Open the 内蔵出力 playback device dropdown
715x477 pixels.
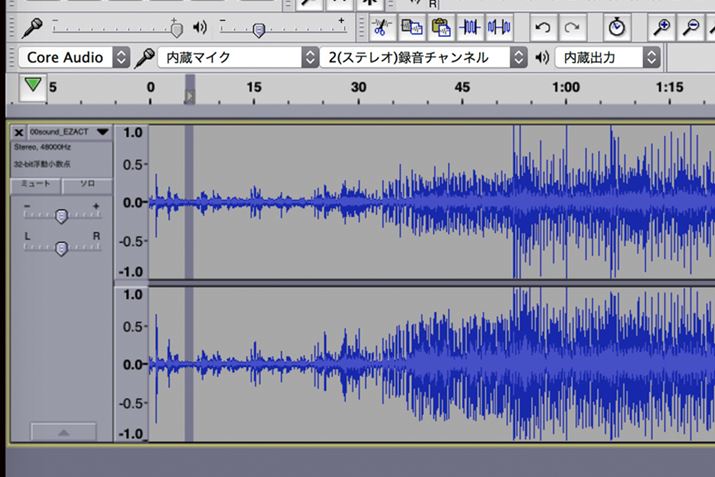tap(605, 57)
